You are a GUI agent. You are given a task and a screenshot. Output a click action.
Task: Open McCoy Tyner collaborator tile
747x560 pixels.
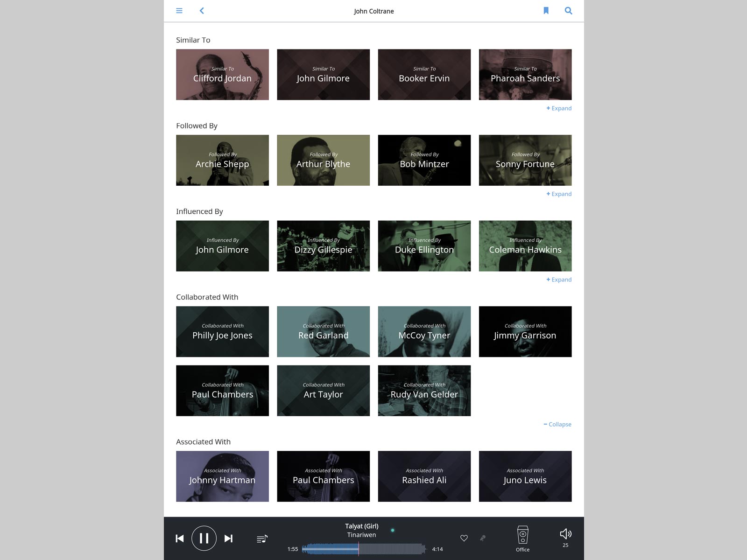(x=424, y=332)
